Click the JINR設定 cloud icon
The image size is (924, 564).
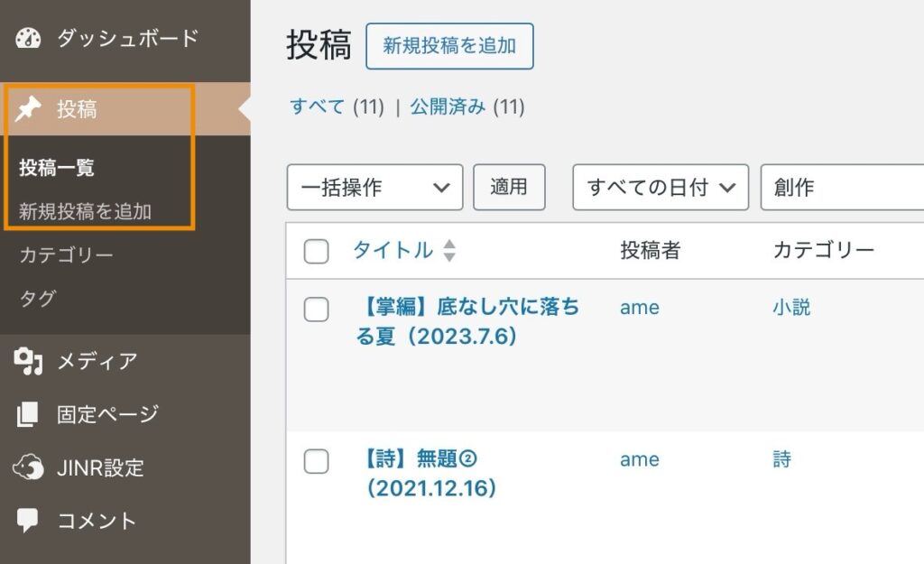tap(29, 467)
